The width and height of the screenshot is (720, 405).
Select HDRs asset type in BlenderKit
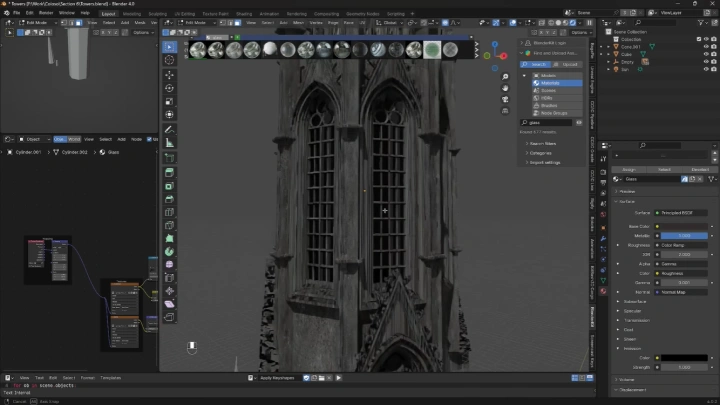tap(557, 98)
